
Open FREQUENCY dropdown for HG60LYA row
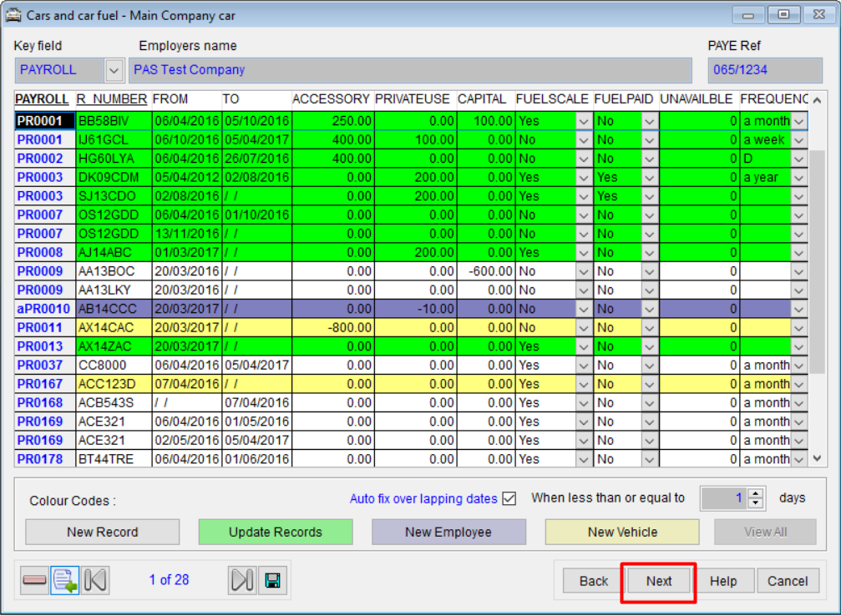(x=798, y=159)
